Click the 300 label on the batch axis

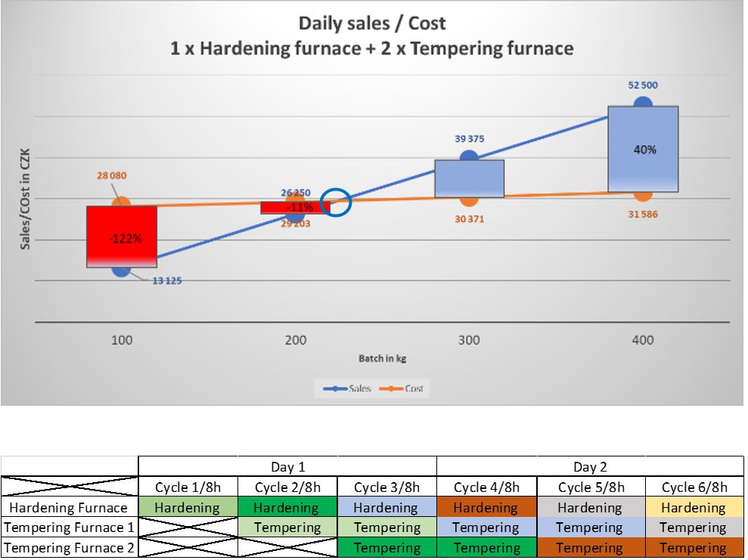[469, 340]
